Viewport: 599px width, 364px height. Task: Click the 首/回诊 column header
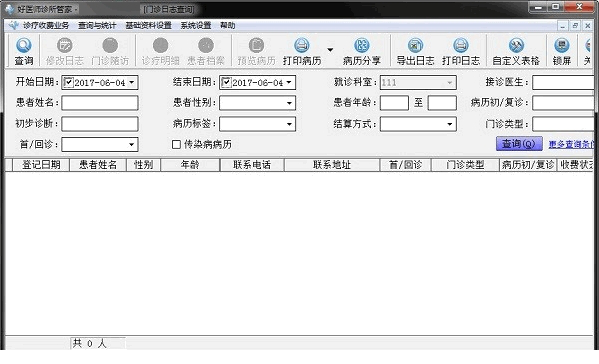[405, 165]
